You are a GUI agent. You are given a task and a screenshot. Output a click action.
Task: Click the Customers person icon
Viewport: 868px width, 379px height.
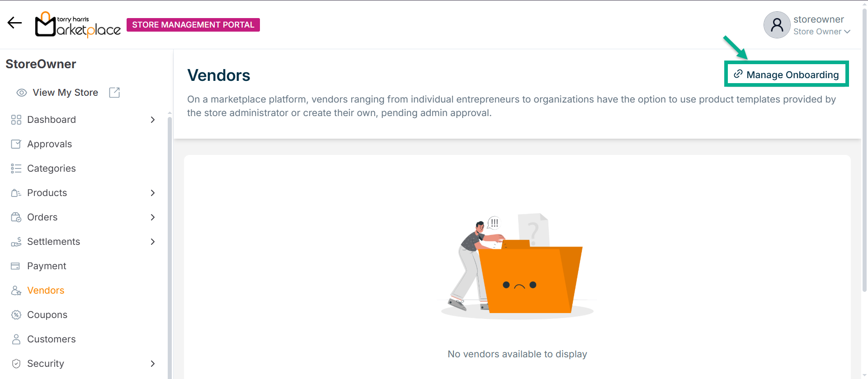point(16,339)
